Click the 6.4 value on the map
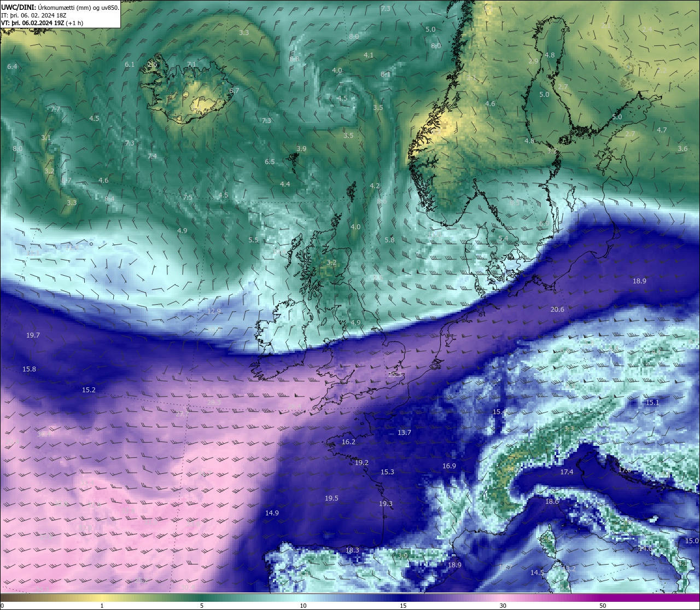 coord(12,67)
